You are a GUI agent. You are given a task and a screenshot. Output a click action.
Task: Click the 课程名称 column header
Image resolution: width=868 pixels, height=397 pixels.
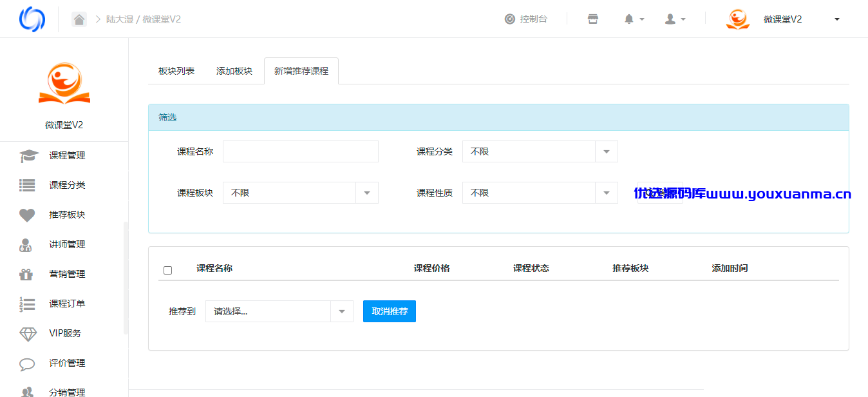tap(214, 268)
